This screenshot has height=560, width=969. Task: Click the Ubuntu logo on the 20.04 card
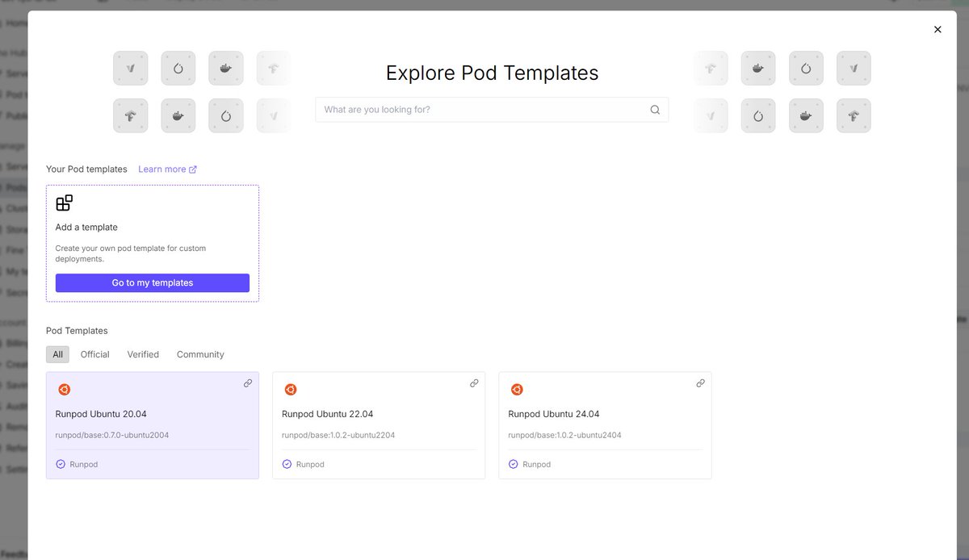coord(65,390)
